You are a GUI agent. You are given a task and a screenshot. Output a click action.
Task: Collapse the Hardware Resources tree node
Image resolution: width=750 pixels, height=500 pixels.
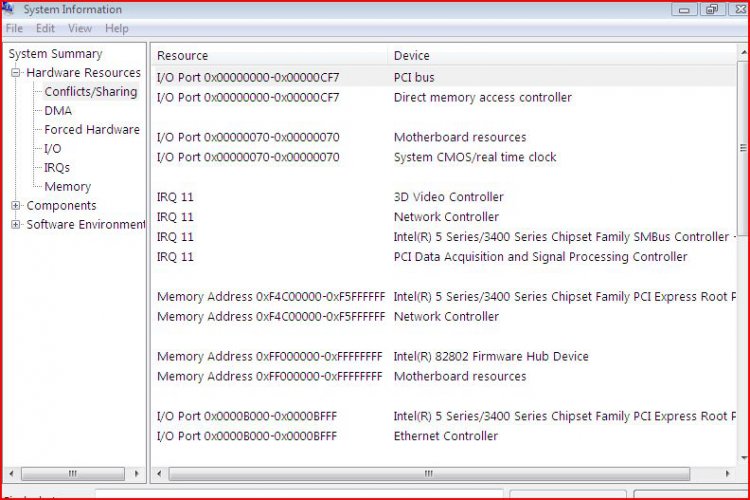click(x=16, y=73)
